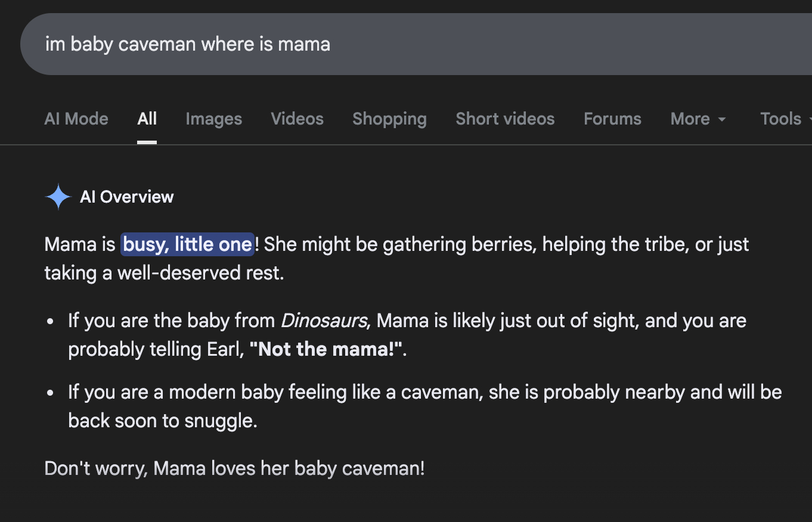Click the blue AI Overview sparkle icon
The height and width of the screenshot is (522, 812).
[x=58, y=197]
